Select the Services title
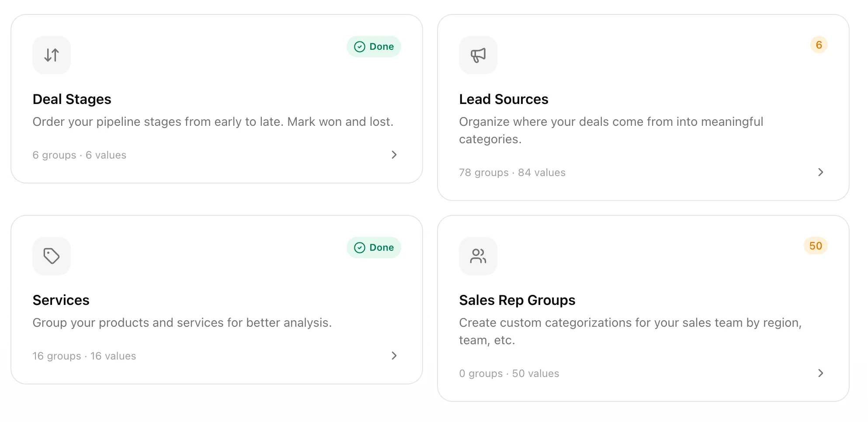Image resolution: width=868 pixels, height=422 pixels. click(61, 300)
